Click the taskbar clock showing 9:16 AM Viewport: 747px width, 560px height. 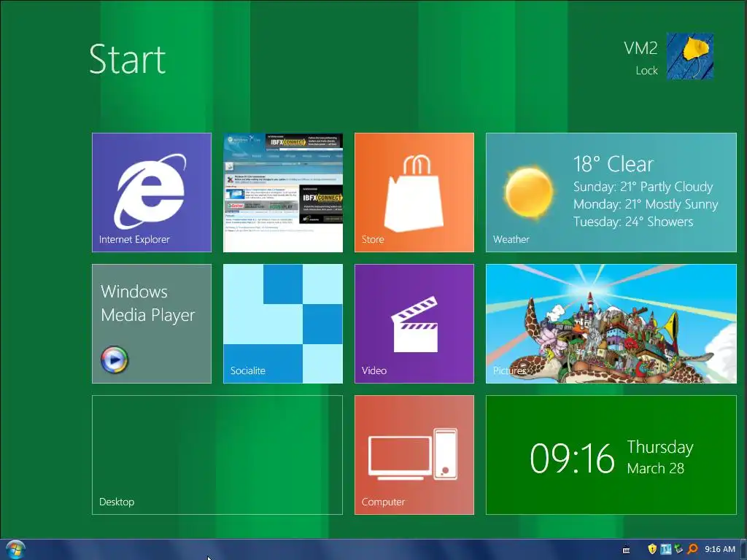tap(720, 550)
